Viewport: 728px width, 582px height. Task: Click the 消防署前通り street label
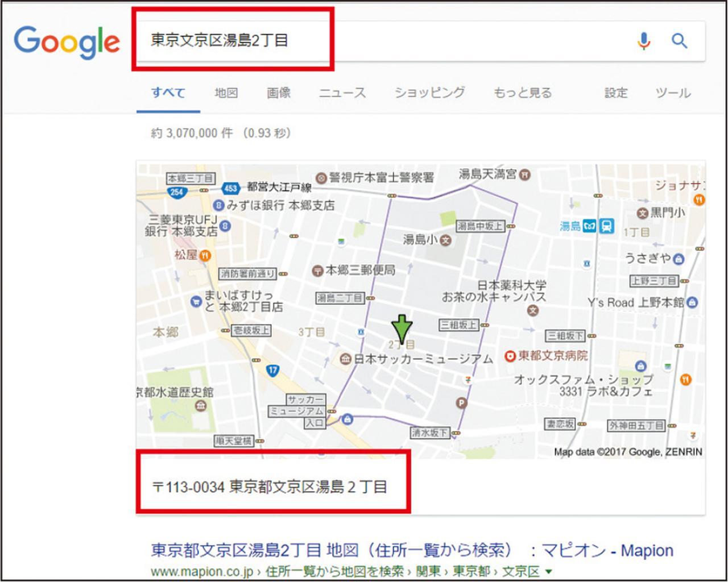tap(247, 274)
